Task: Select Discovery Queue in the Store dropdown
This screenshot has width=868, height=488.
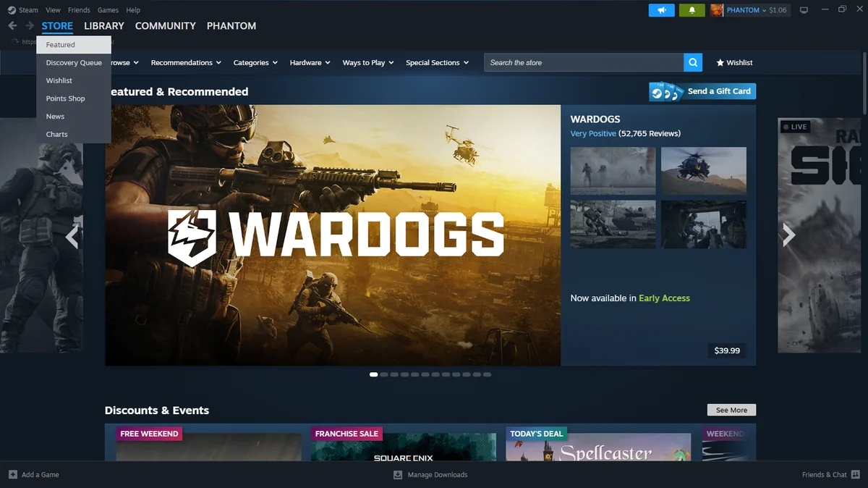Action: tap(74, 63)
